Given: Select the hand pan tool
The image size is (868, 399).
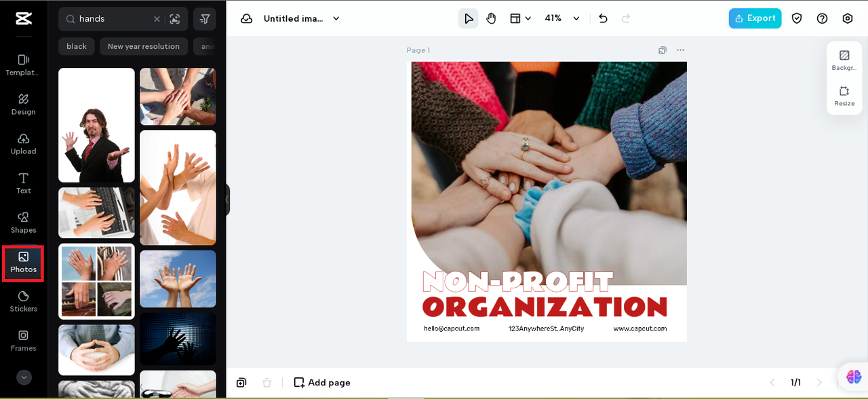Looking at the screenshot, I should point(491,18).
